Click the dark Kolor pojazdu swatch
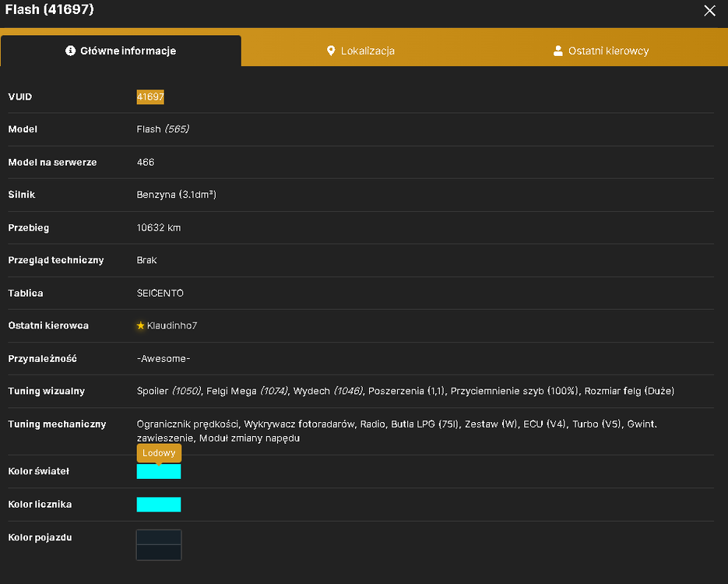The width and height of the screenshot is (728, 584). coord(159,545)
